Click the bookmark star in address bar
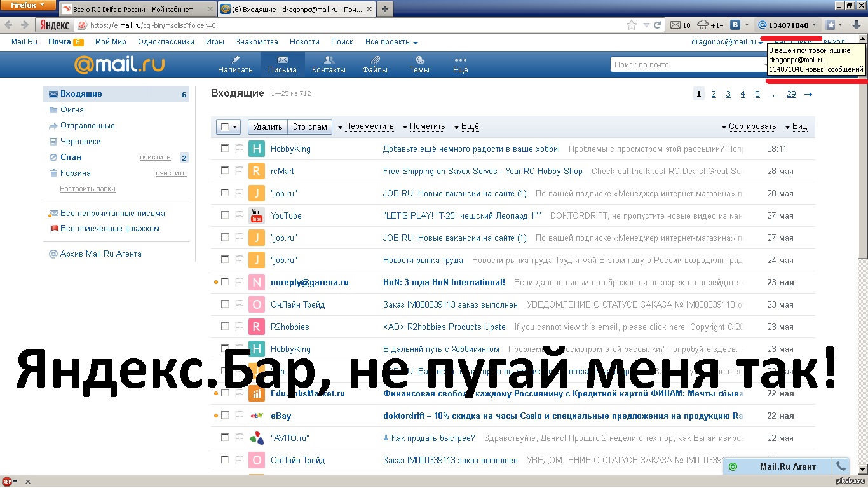868x488 pixels. pos(631,25)
